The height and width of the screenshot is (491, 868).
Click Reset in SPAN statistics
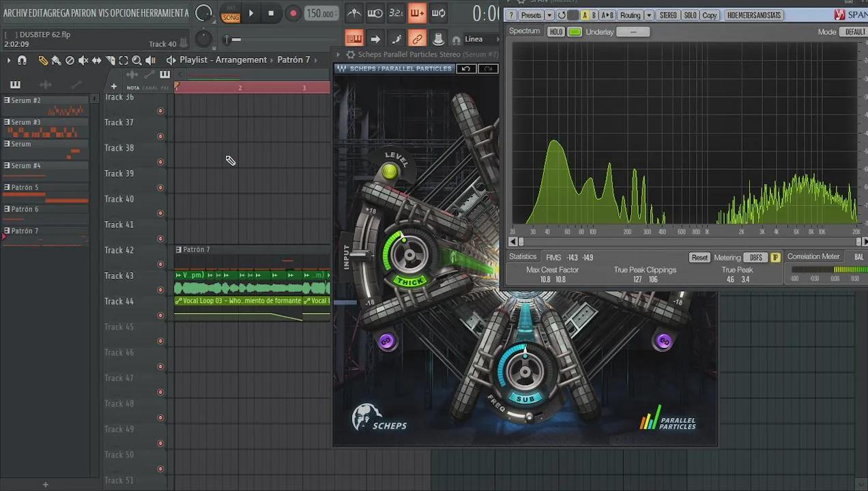point(699,257)
